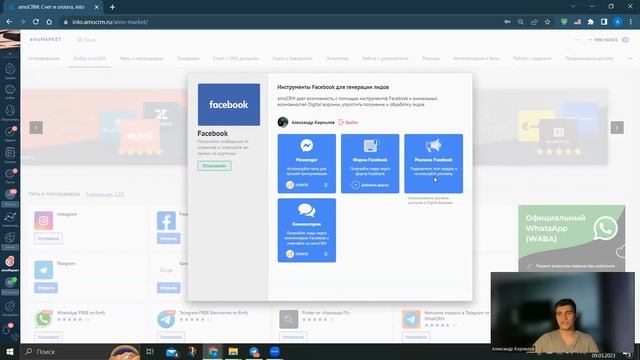Open the official WhatsApp WABA banner
Image resolution: width=640 pixels, height=360 pixels.
pos(571,238)
